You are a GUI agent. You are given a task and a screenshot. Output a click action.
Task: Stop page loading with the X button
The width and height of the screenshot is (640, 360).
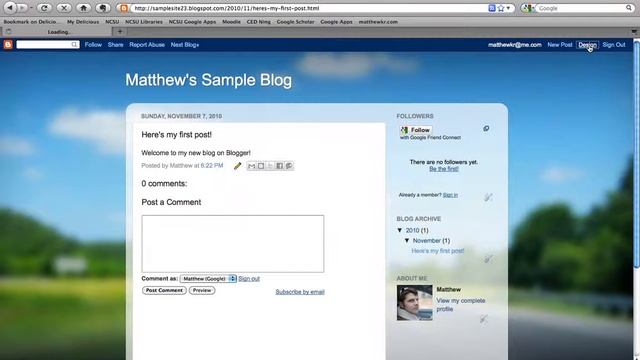point(64,8)
